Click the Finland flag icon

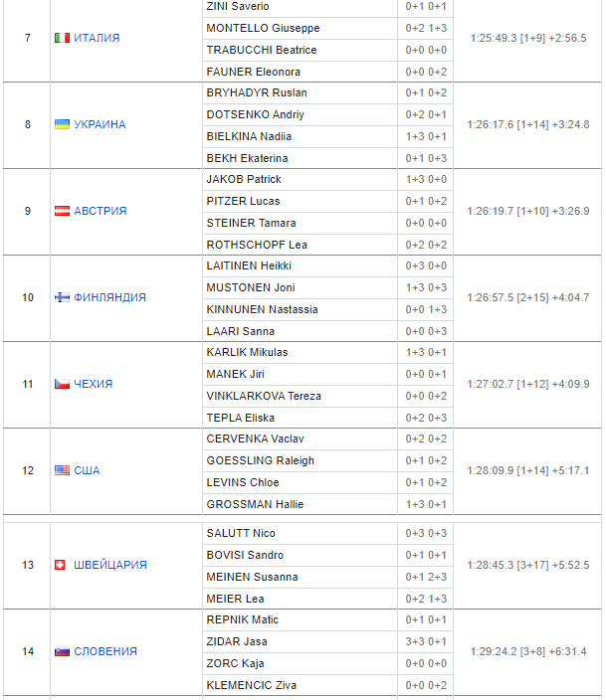click(62, 297)
